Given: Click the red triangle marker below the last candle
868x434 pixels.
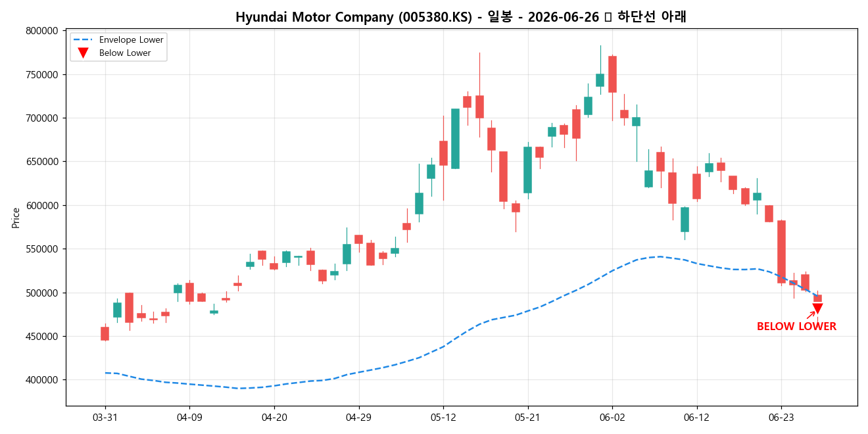Looking at the screenshot, I should click(x=817, y=308).
